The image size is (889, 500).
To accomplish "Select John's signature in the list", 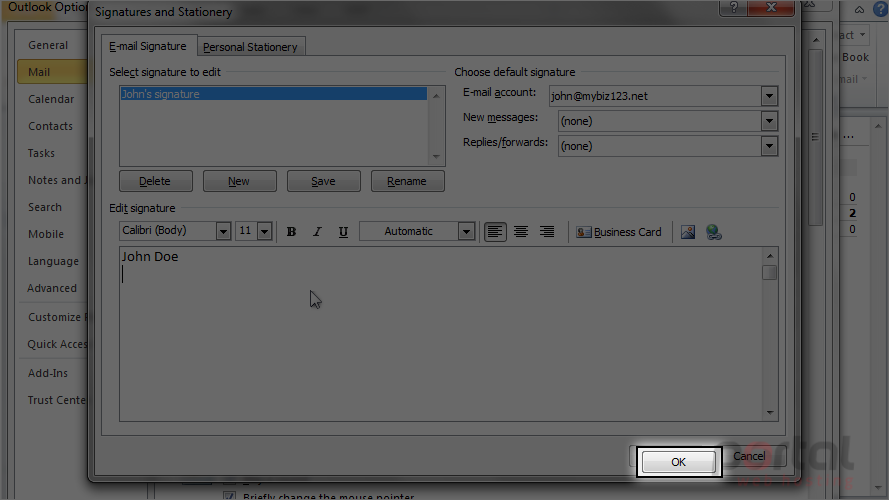I will pos(273,94).
